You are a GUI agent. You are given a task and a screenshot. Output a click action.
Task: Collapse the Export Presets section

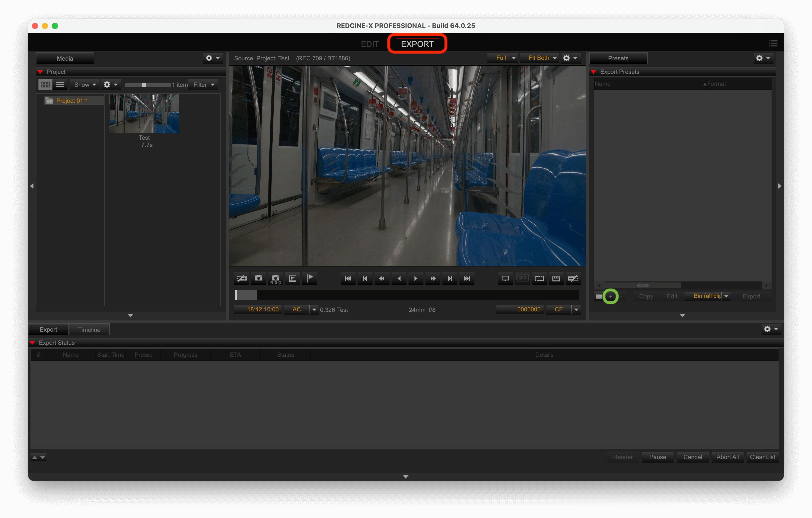point(594,72)
